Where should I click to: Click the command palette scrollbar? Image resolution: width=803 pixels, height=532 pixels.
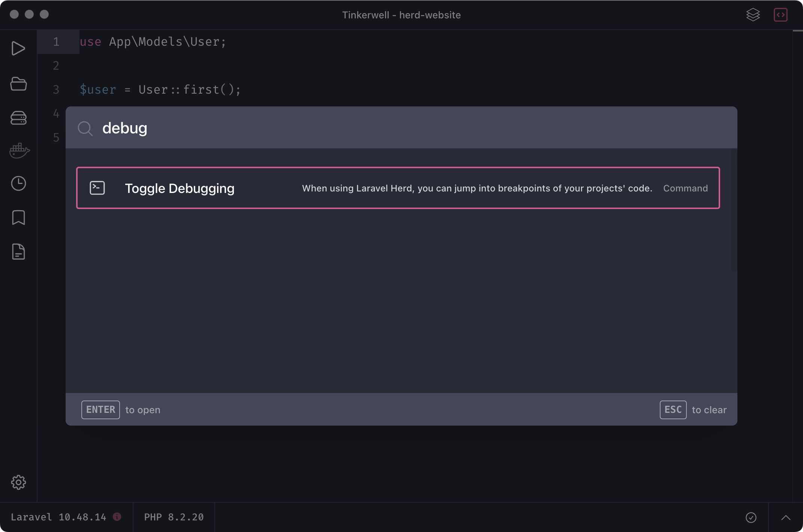click(x=734, y=210)
